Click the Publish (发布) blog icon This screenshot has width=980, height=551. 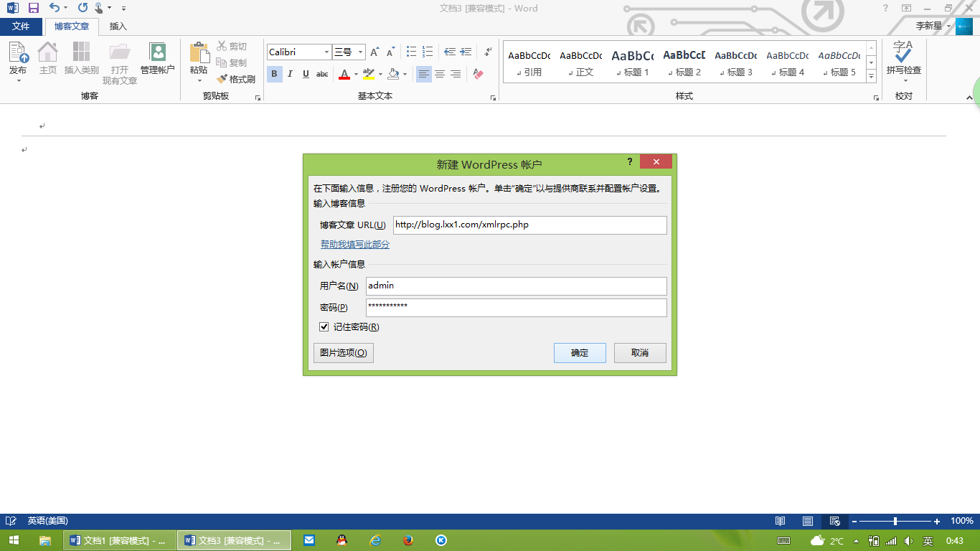pyautogui.click(x=18, y=52)
